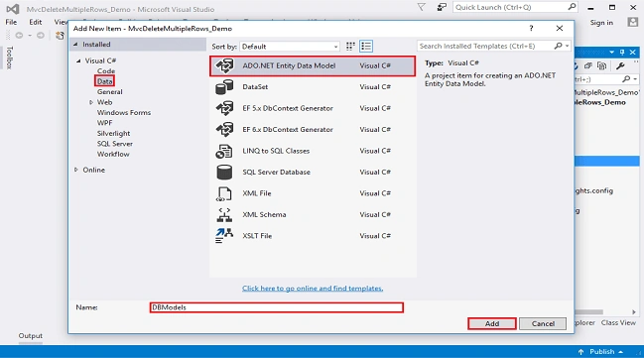Screen dimensions: 644x358
Task: Select Workflow category in tree
Action: 113,154
